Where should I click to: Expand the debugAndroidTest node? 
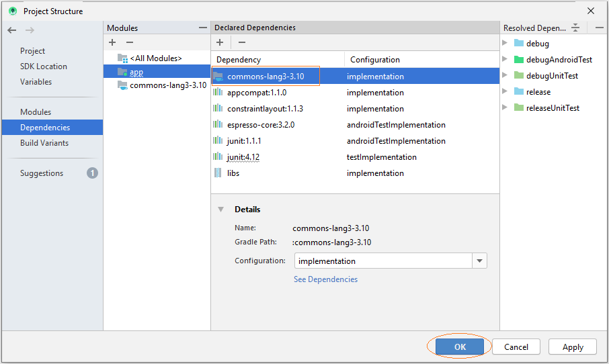[x=505, y=59]
